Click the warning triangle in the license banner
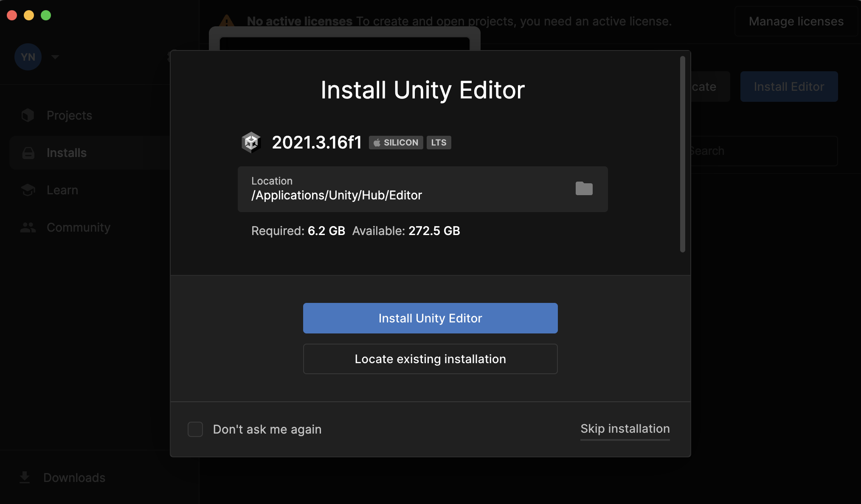This screenshot has width=861, height=504. (x=227, y=21)
